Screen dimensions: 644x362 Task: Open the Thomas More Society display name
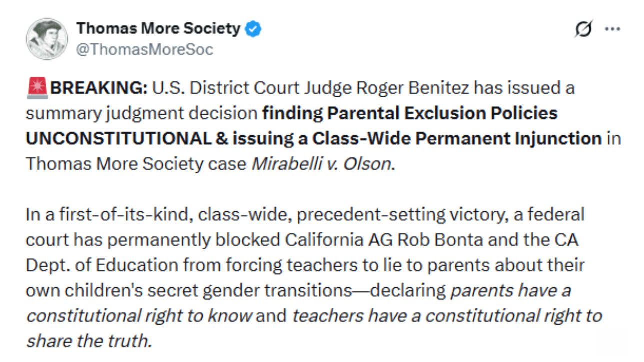pyautogui.click(x=158, y=29)
